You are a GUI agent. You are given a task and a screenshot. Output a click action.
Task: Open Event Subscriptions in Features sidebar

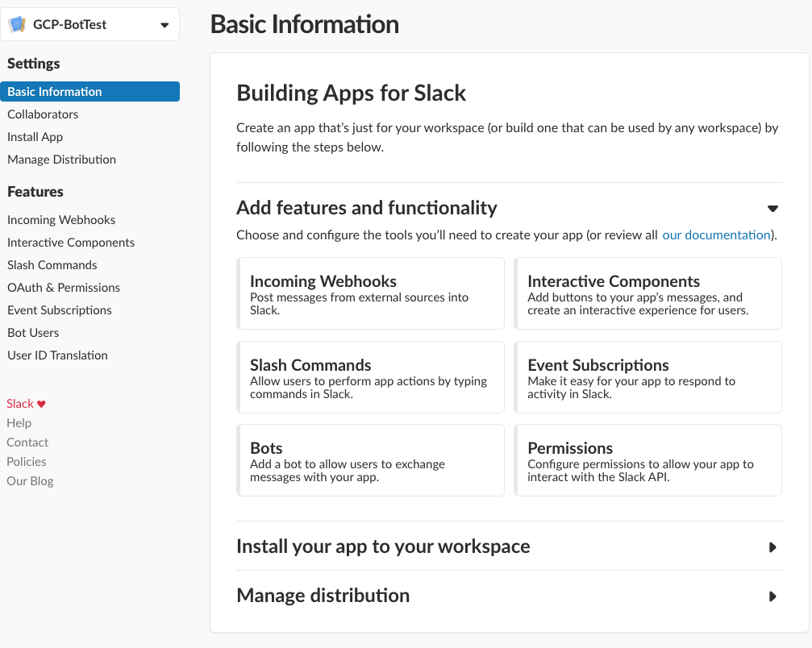click(x=60, y=310)
